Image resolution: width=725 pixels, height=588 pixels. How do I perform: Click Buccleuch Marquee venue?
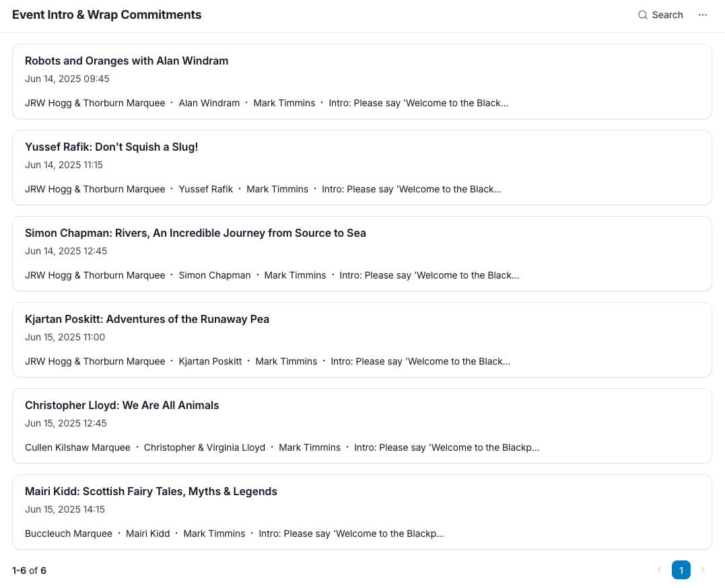click(69, 534)
